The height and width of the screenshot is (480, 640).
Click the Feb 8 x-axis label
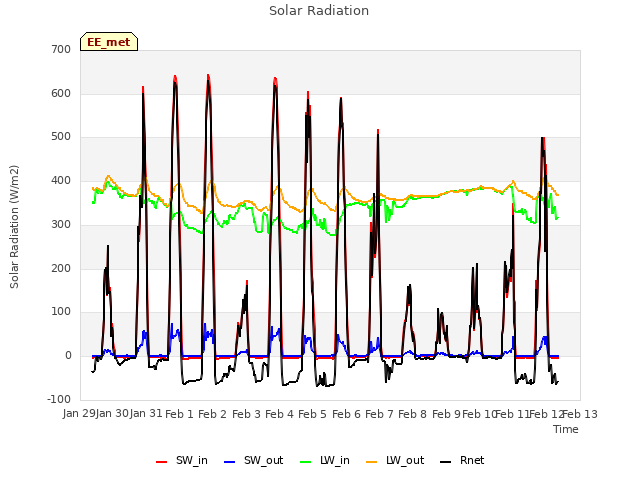point(412,414)
